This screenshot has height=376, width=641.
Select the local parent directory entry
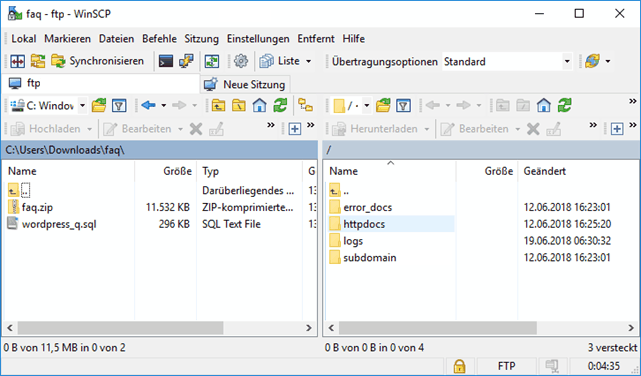point(19,190)
